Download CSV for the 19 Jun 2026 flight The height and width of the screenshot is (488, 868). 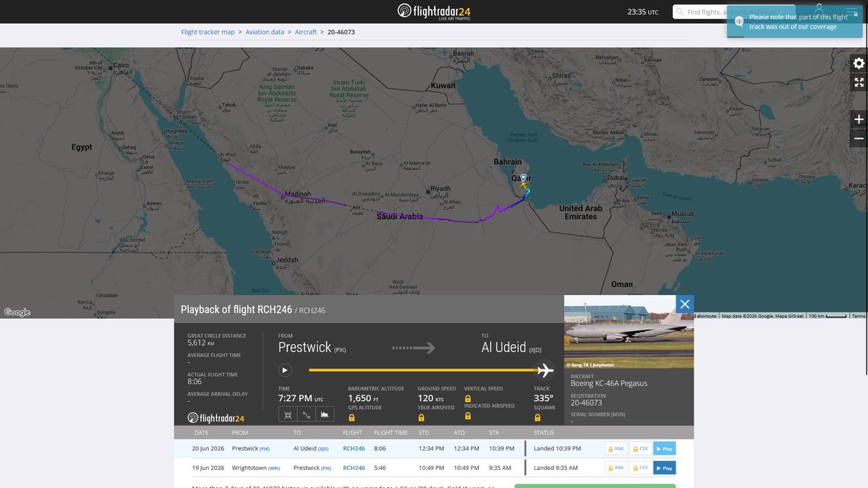click(639, 468)
